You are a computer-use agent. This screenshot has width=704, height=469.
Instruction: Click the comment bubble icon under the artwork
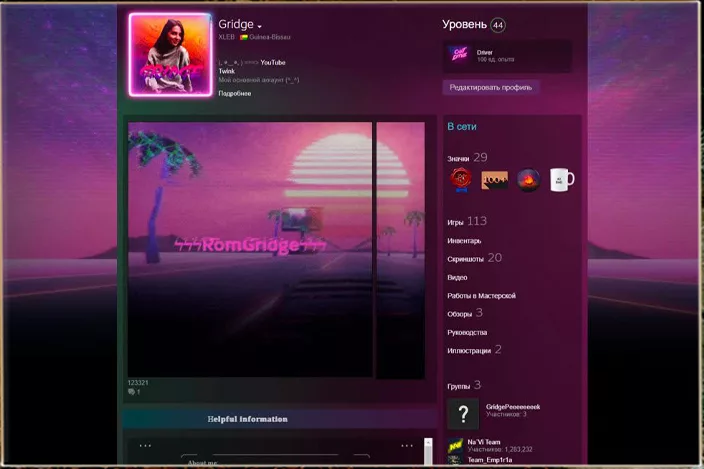click(131, 392)
